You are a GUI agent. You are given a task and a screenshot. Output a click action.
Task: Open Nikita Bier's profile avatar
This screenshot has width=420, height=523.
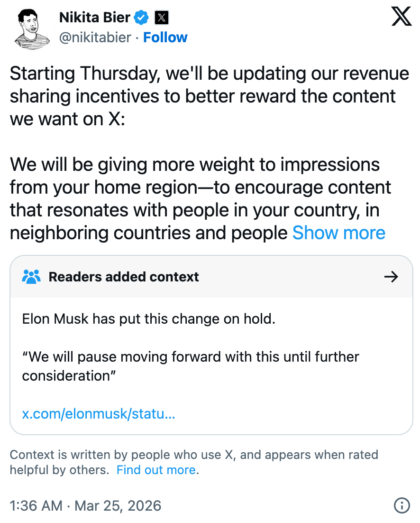point(32,28)
